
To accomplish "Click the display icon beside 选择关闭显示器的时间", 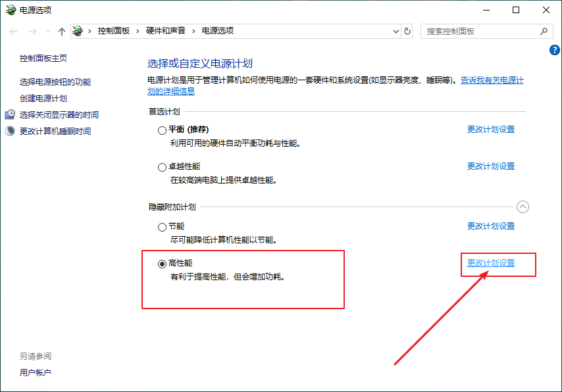I will 11,114.
